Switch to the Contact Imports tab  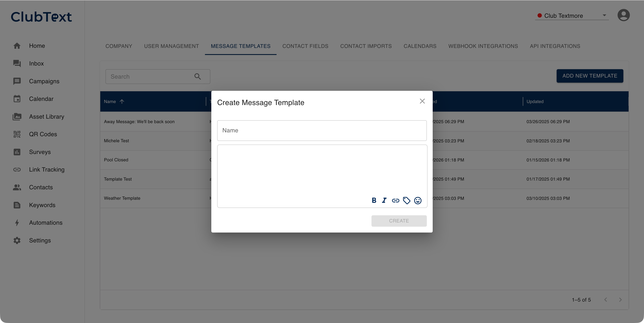[x=366, y=46]
